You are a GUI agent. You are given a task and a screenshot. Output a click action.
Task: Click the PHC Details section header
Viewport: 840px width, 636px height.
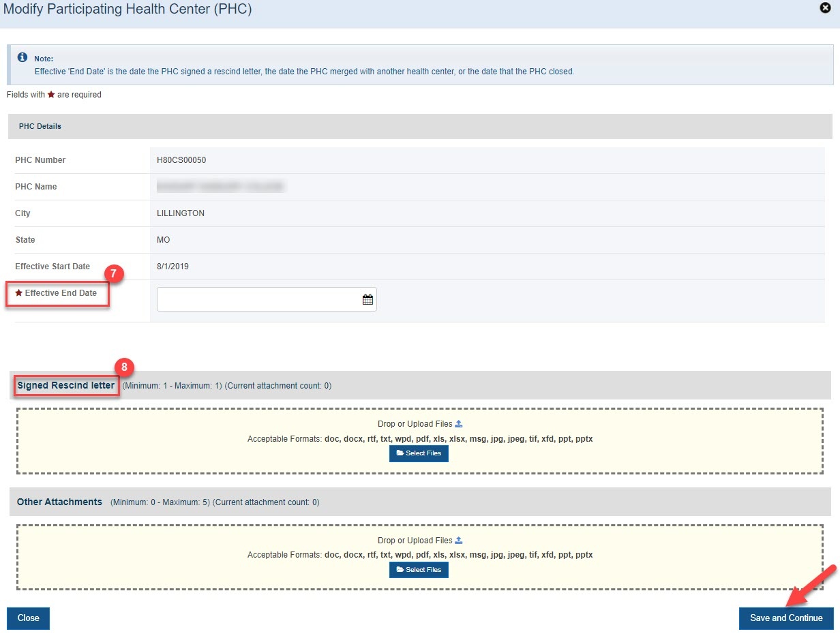tap(420, 126)
